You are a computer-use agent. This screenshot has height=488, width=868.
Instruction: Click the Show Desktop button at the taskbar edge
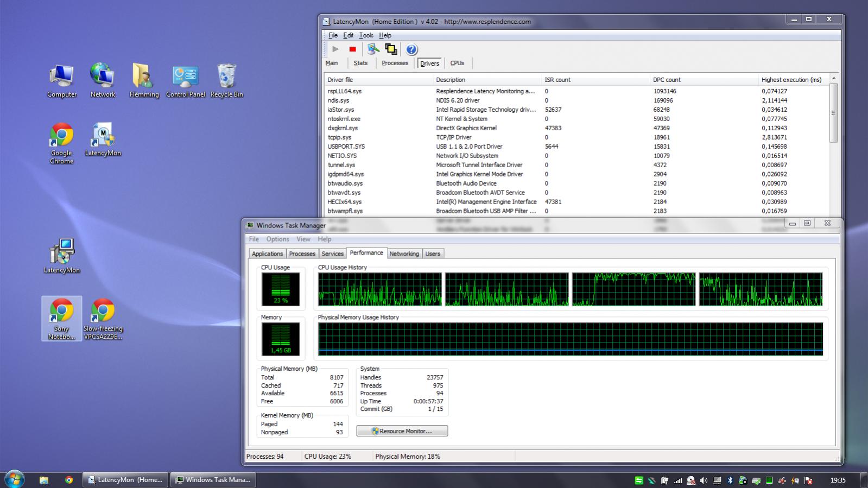pos(864,480)
